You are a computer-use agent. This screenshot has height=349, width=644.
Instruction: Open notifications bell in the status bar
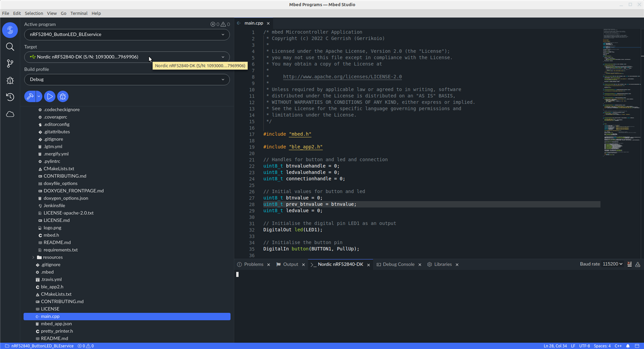[628, 346]
